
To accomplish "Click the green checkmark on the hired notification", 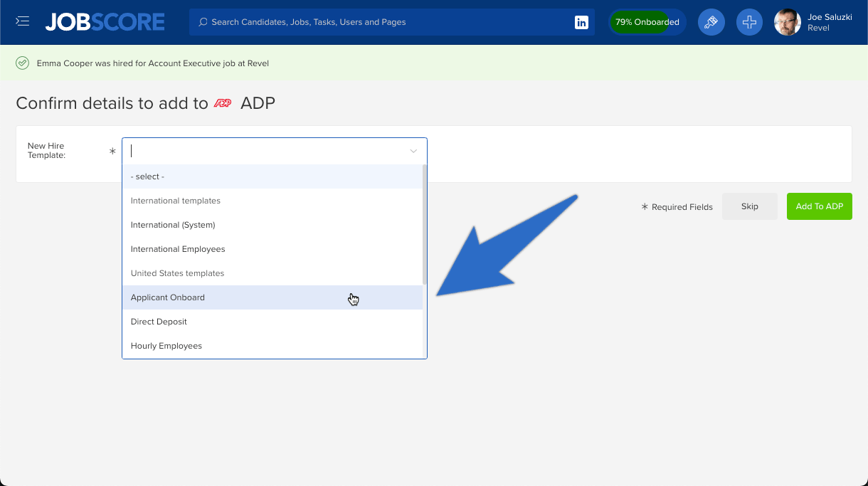I will [x=22, y=63].
